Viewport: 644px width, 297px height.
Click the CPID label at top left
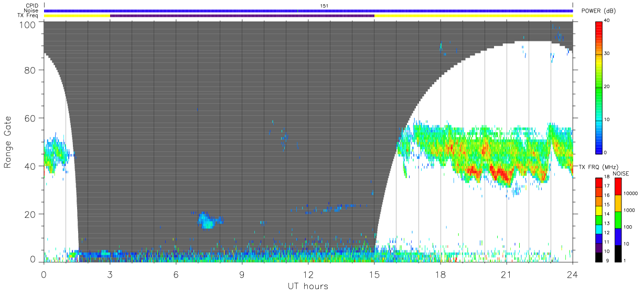click(32, 6)
